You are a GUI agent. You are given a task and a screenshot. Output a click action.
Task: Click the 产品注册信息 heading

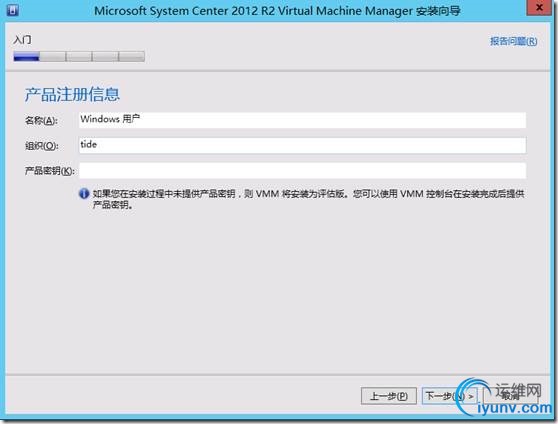click(72, 95)
